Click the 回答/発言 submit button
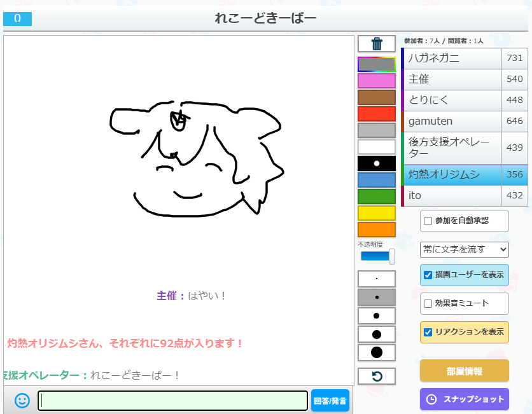The image size is (532, 414). [330, 401]
